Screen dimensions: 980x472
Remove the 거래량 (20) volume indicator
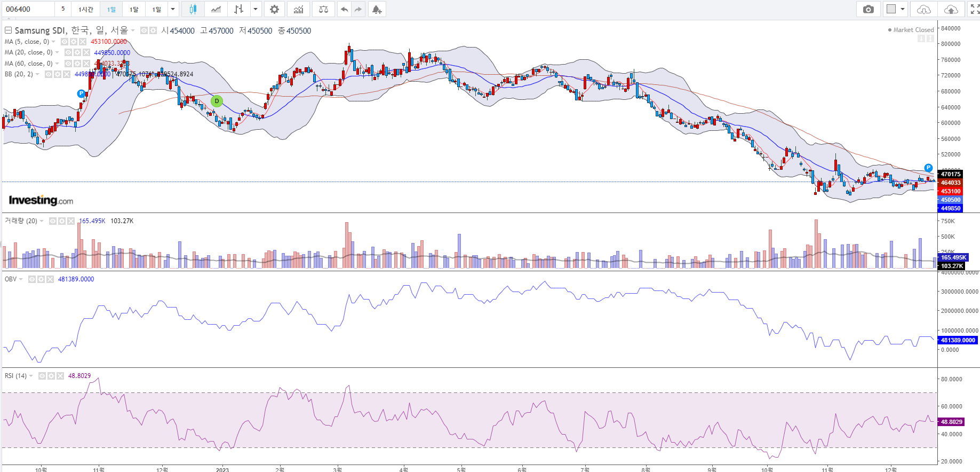(71, 221)
